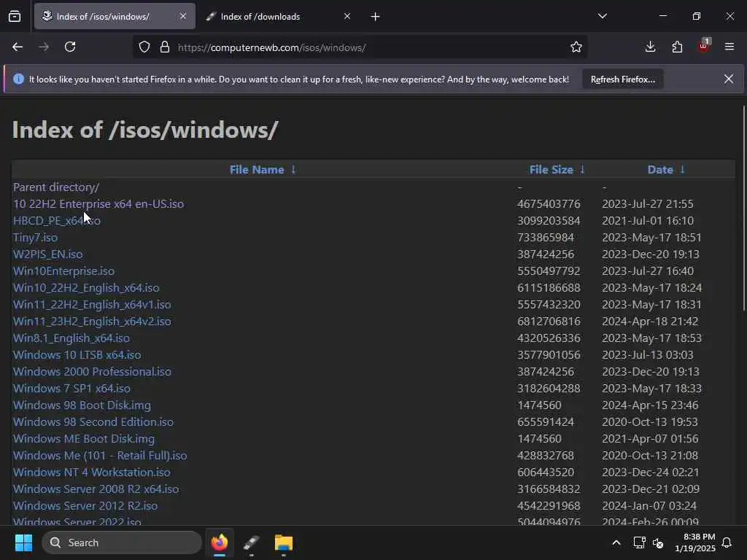This screenshot has width=747, height=560.
Task: Open clock showing 8:38 PM 1/19/2025
Action: (694, 542)
